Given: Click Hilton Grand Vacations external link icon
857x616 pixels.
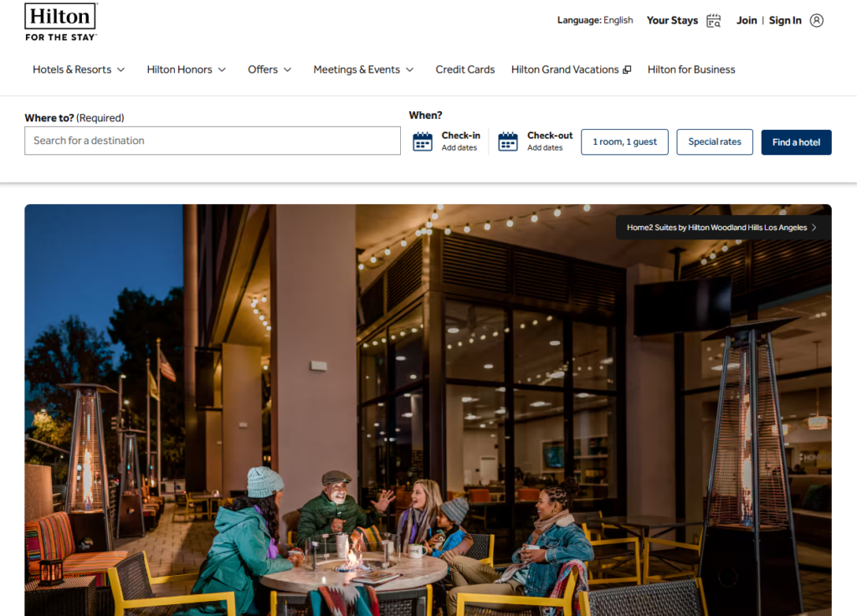Looking at the screenshot, I should pos(627,70).
